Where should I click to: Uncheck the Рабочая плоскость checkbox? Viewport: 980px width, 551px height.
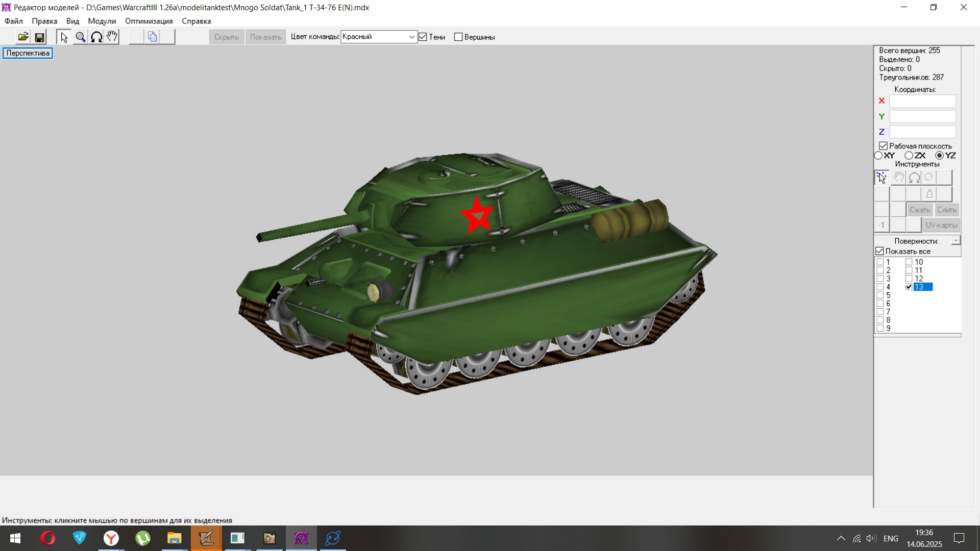coord(883,146)
